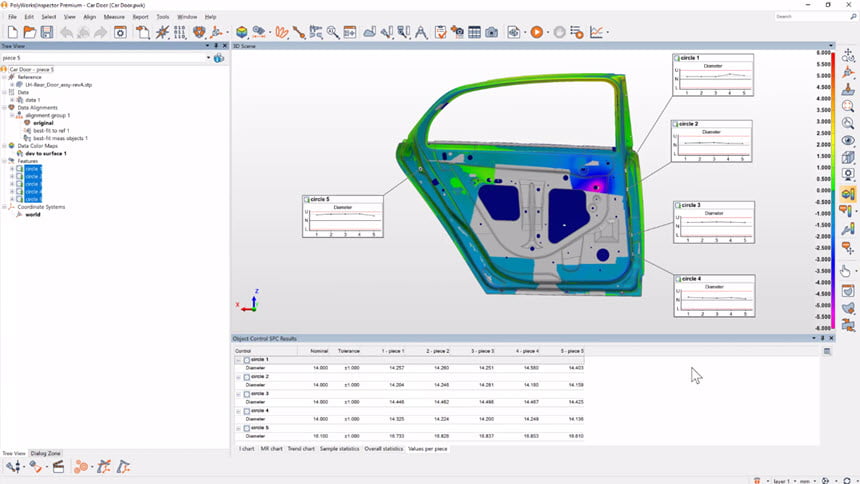Image resolution: width=860 pixels, height=484 pixels.
Task: Click the circle 1 Diameter chart annotation
Action: click(x=713, y=75)
